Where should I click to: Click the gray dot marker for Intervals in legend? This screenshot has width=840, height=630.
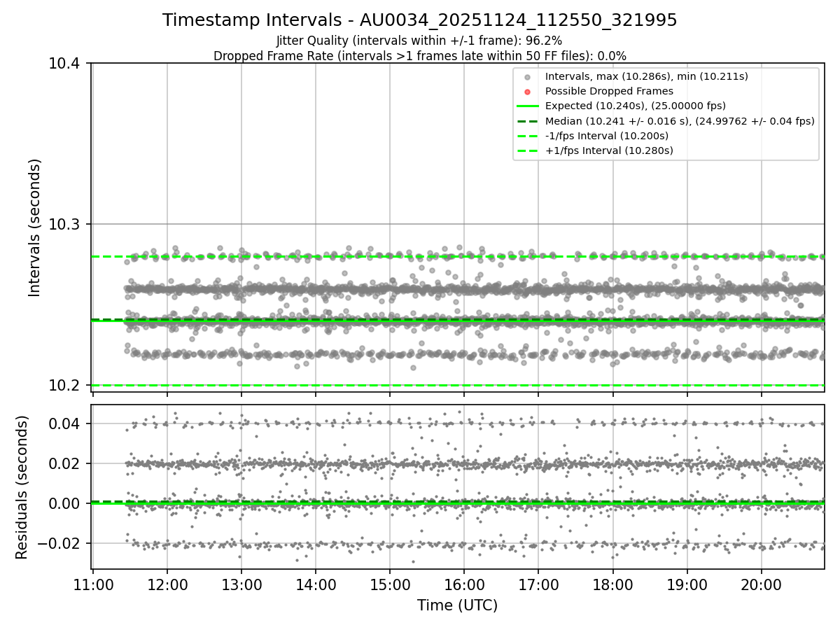click(x=527, y=77)
